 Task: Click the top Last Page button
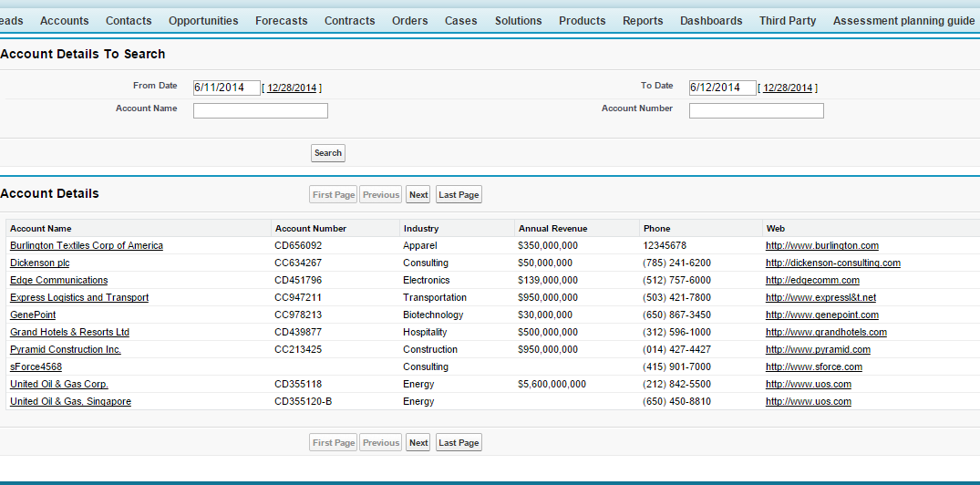click(x=459, y=195)
